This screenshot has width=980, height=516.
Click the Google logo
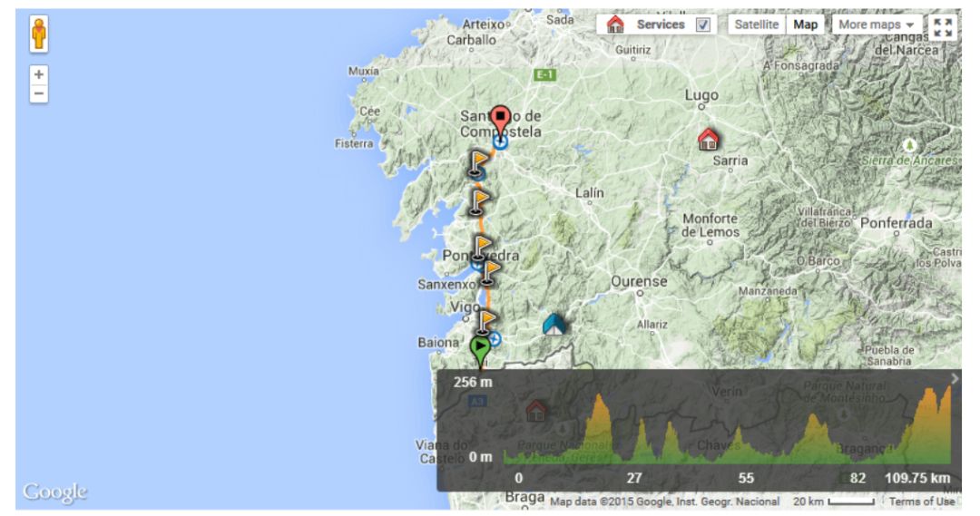[x=54, y=492]
